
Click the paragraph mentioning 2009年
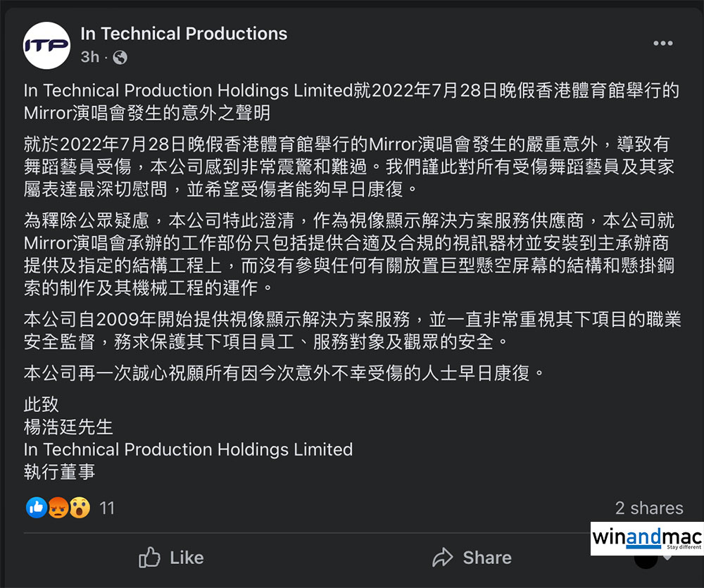[352, 331]
